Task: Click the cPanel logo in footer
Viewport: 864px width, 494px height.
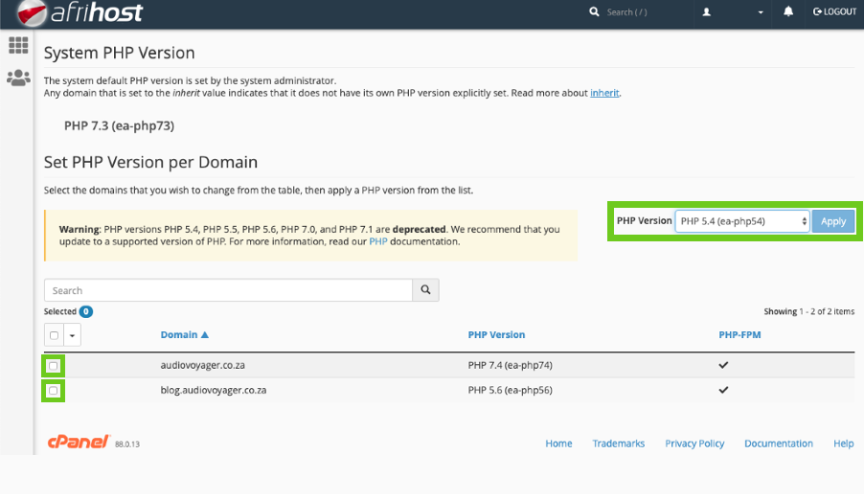Action: pos(78,442)
